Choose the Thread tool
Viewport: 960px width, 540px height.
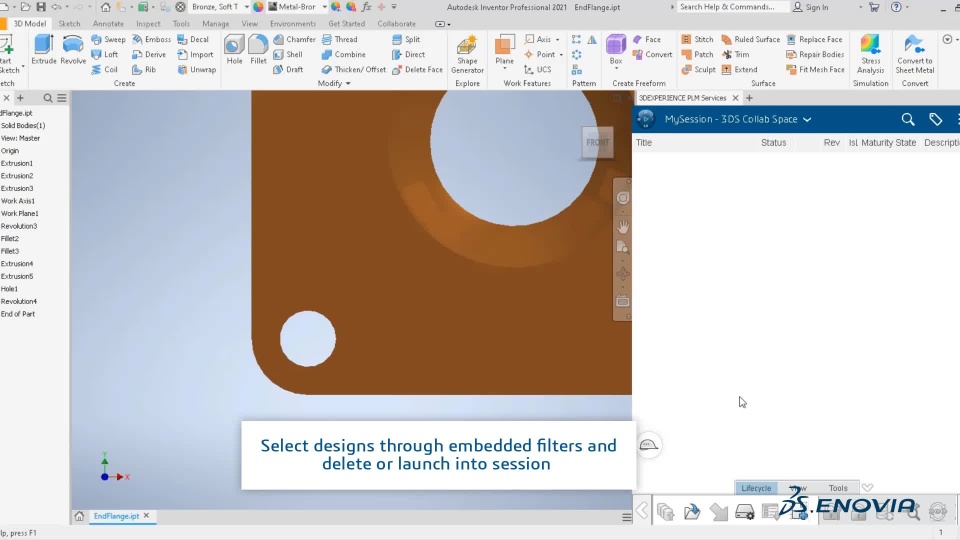coord(340,39)
